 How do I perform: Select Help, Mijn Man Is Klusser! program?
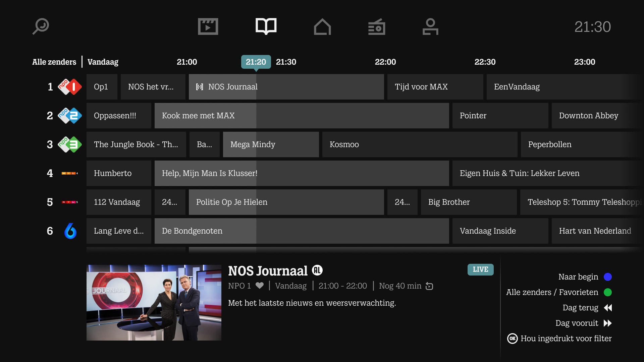coord(302,173)
